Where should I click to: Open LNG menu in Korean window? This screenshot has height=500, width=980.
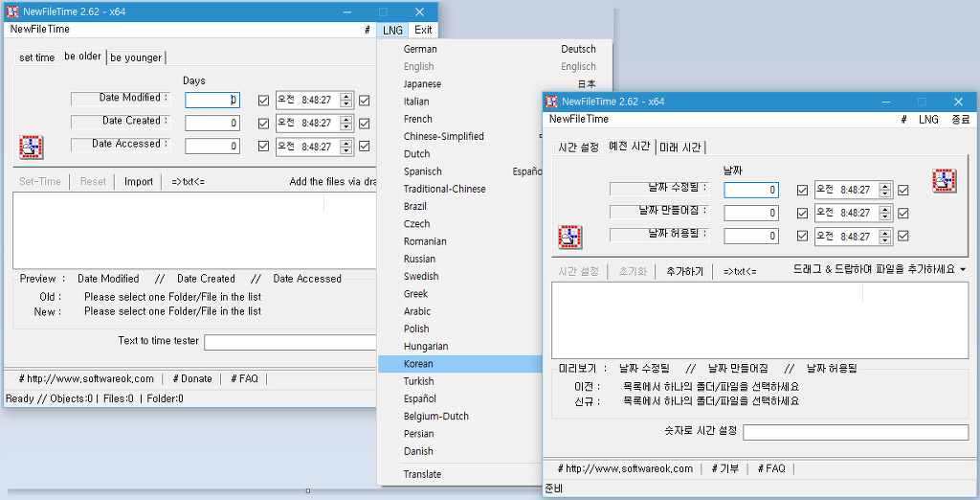tap(928, 120)
